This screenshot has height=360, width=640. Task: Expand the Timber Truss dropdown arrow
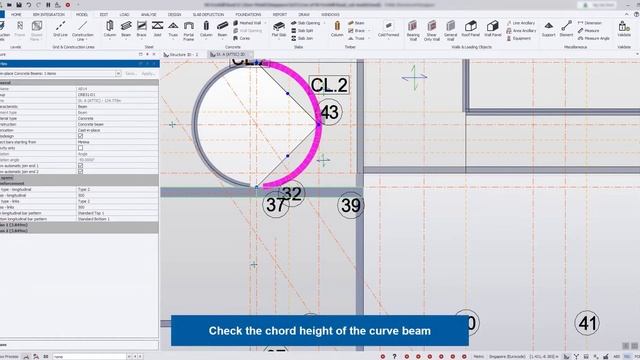click(x=369, y=38)
